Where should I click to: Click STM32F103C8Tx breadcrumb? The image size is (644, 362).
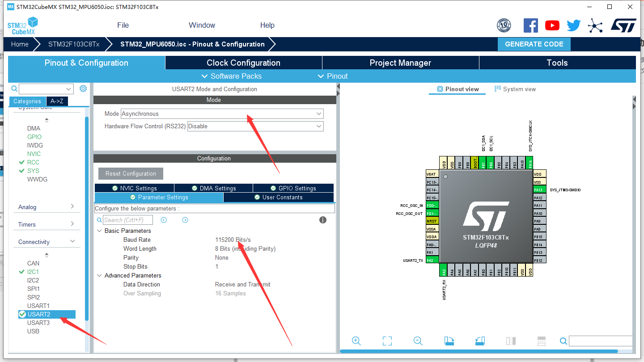click(x=74, y=44)
